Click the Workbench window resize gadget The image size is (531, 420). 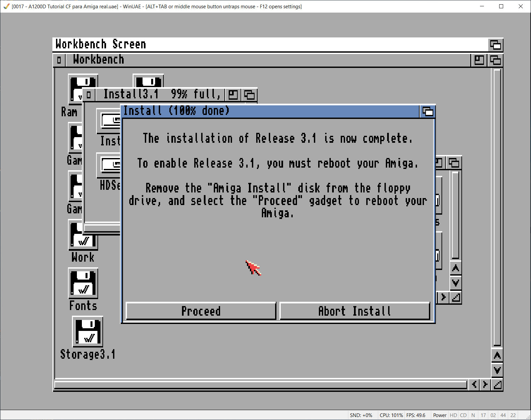click(497, 385)
